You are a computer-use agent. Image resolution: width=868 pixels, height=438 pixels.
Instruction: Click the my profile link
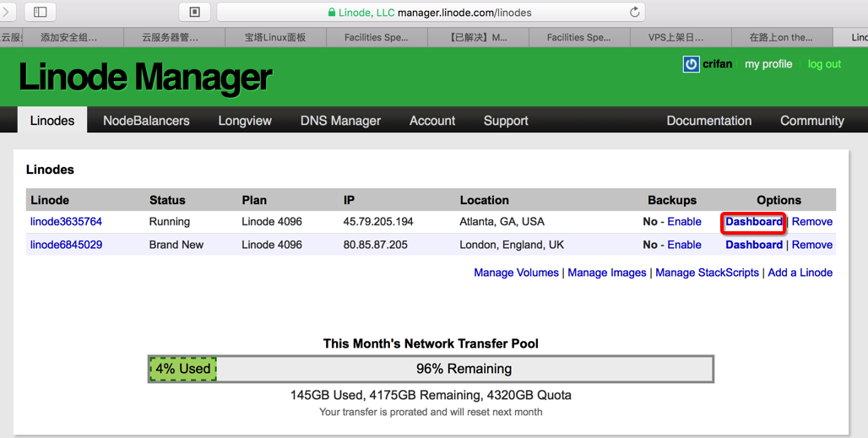pos(768,64)
